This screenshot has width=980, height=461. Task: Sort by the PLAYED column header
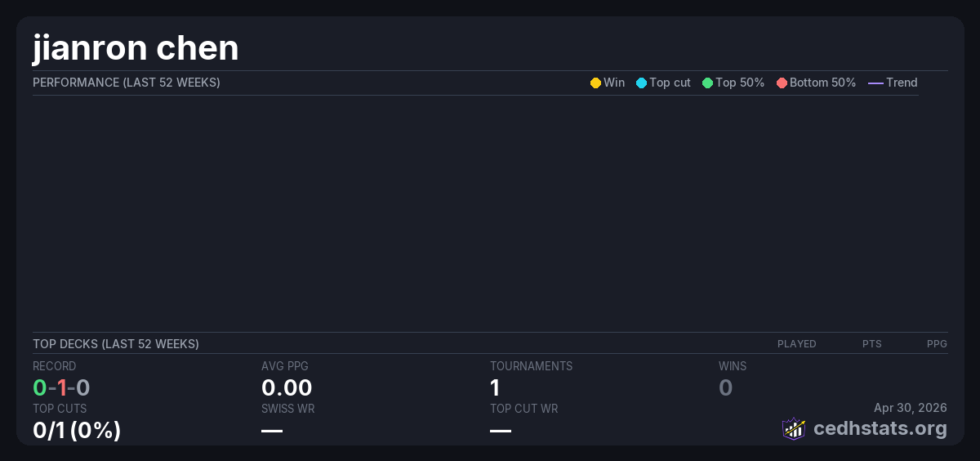pyautogui.click(x=796, y=344)
